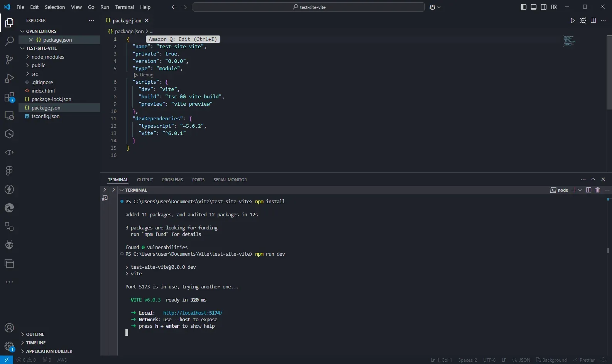This screenshot has width=612, height=364.
Task: Split the editor right
Action: (x=593, y=20)
